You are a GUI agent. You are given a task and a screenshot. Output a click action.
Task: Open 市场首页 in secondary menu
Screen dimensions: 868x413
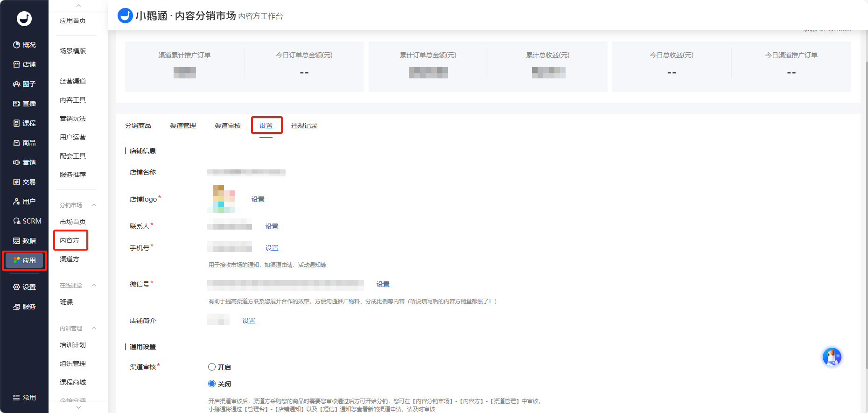tap(73, 222)
